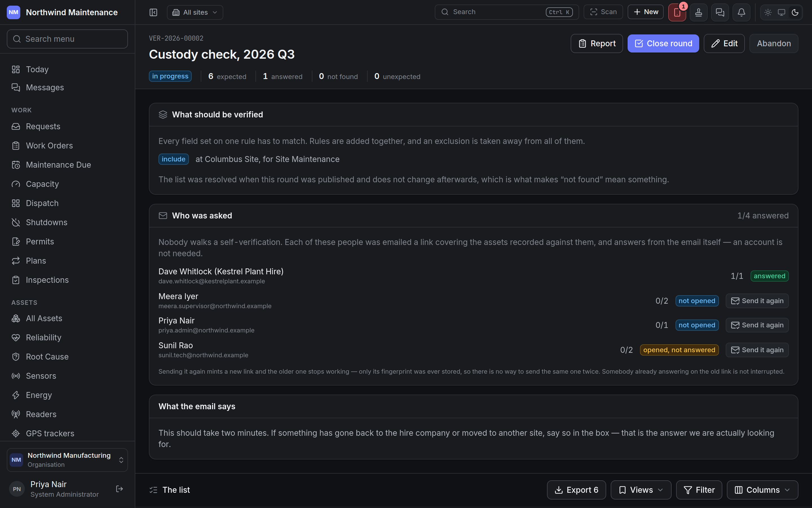Collapse the sidebar with the panel icon

coord(153,12)
